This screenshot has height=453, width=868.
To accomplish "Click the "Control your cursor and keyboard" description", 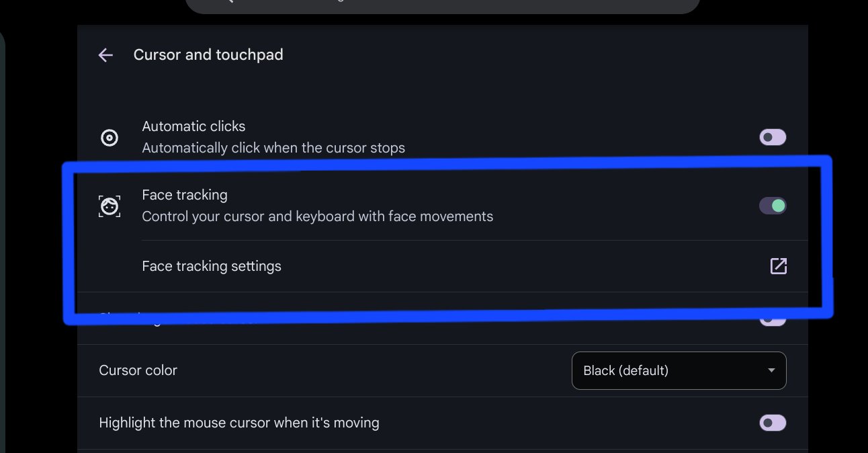I will click(x=318, y=216).
